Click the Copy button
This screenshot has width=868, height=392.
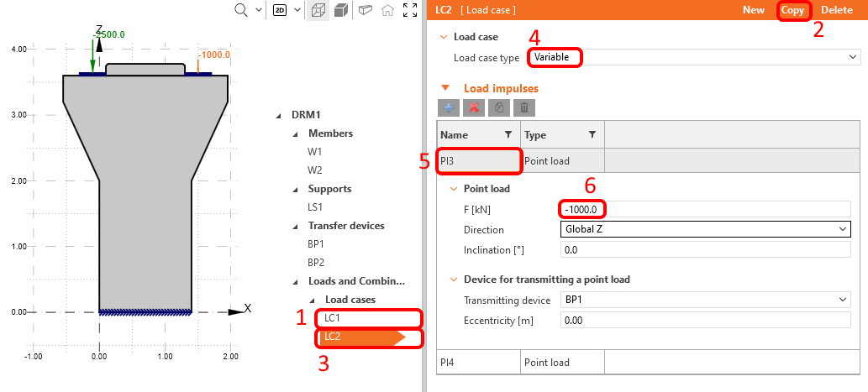(792, 10)
